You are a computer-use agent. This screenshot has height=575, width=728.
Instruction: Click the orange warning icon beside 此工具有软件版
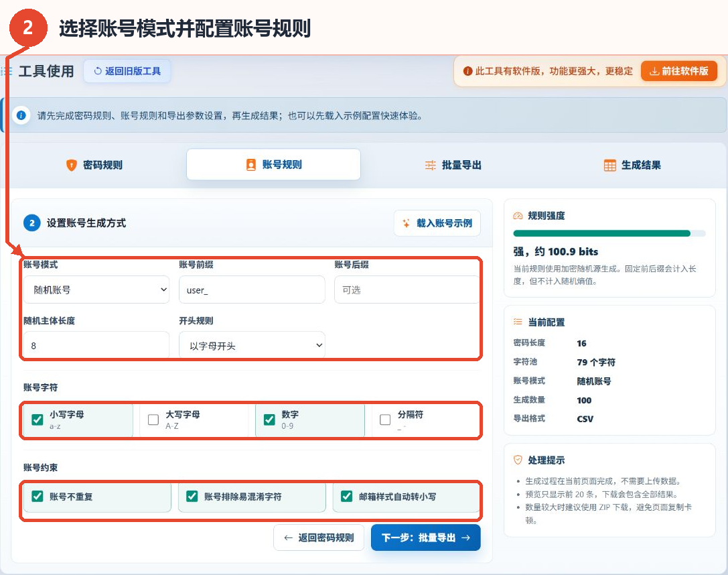click(467, 71)
